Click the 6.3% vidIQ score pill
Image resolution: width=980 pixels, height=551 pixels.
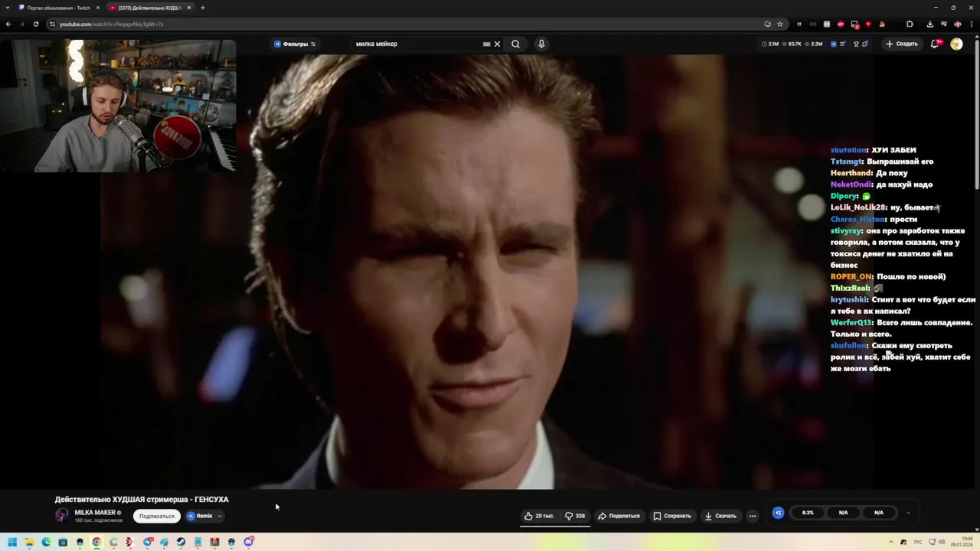coord(808,513)
